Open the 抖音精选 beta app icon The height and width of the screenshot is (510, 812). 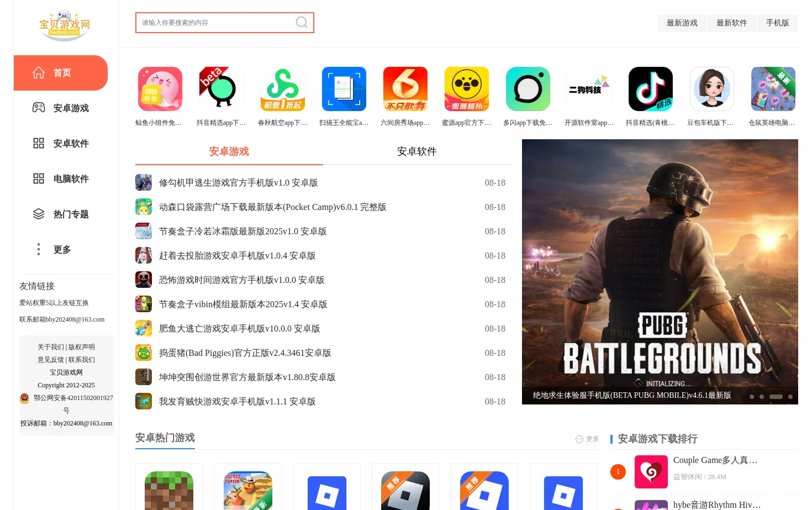222,89
